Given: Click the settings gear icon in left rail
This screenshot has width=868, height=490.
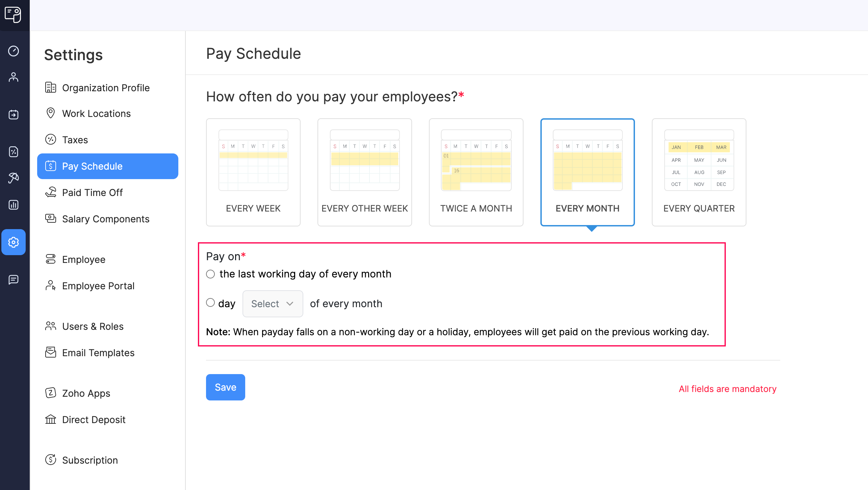Looking at the screenshot, I should point(14,242).
